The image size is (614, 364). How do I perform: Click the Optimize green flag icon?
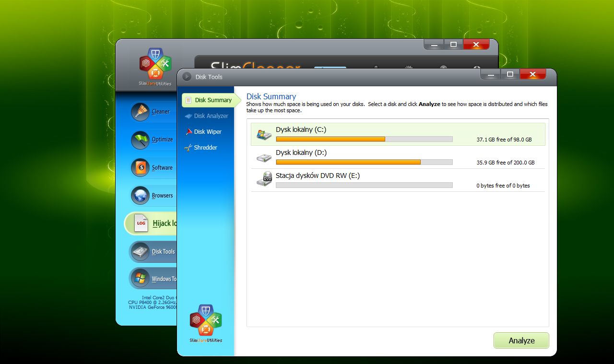pos(141,140)
